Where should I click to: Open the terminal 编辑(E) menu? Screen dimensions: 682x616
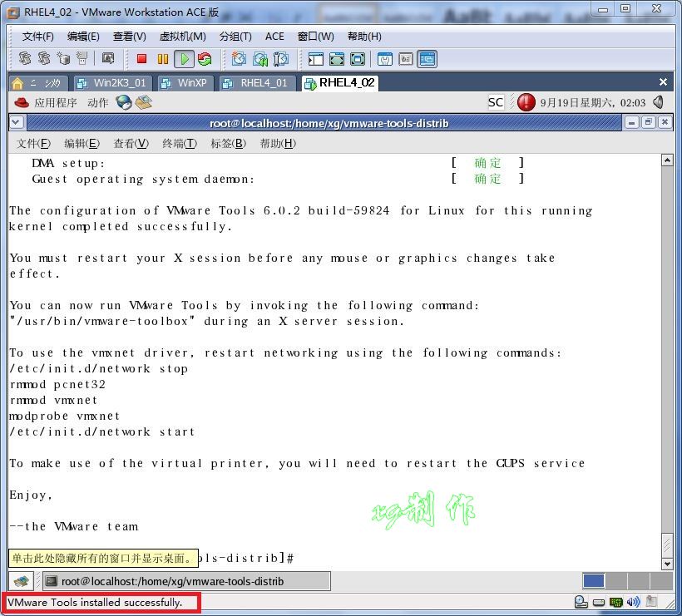(x=82, y=144)
